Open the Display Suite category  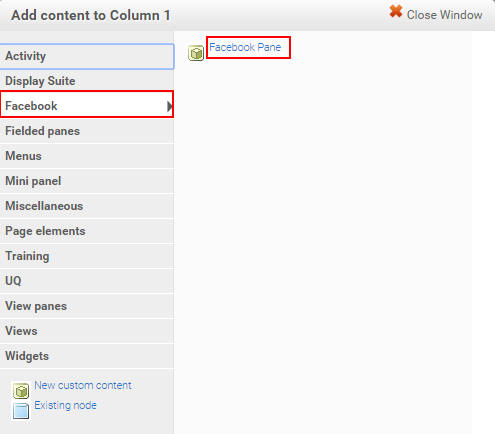tap(87, 81)
